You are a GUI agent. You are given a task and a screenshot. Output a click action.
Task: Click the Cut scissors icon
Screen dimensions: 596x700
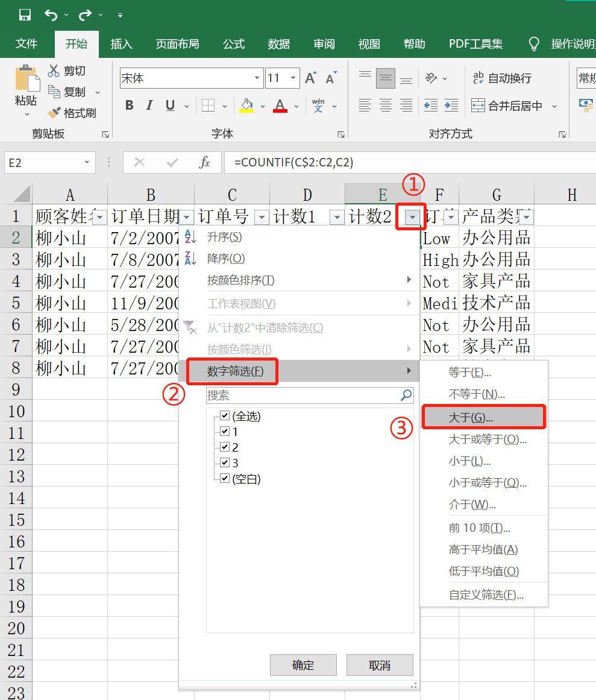54,71
